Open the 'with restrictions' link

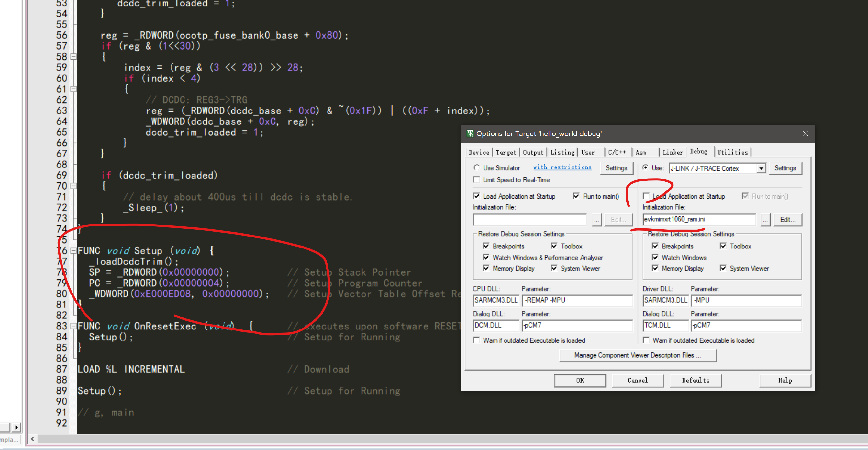pos(562,167)
